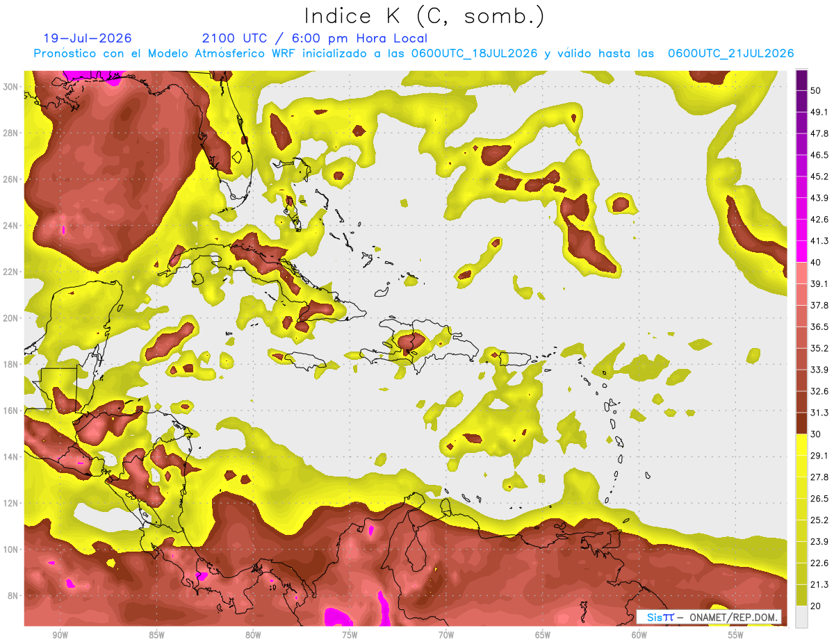Click the '26N' latitude label
This screenshot has height=644, width=834.
[11, 179]
